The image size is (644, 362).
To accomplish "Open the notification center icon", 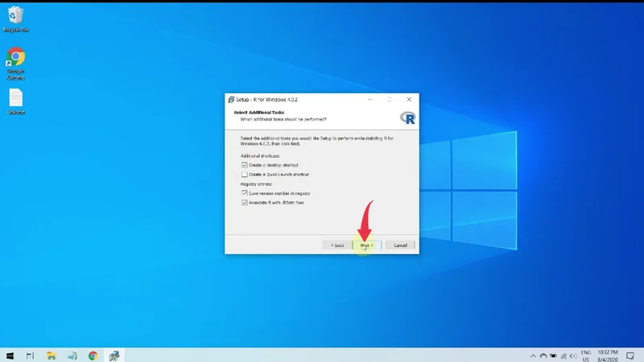I will 630,355.
